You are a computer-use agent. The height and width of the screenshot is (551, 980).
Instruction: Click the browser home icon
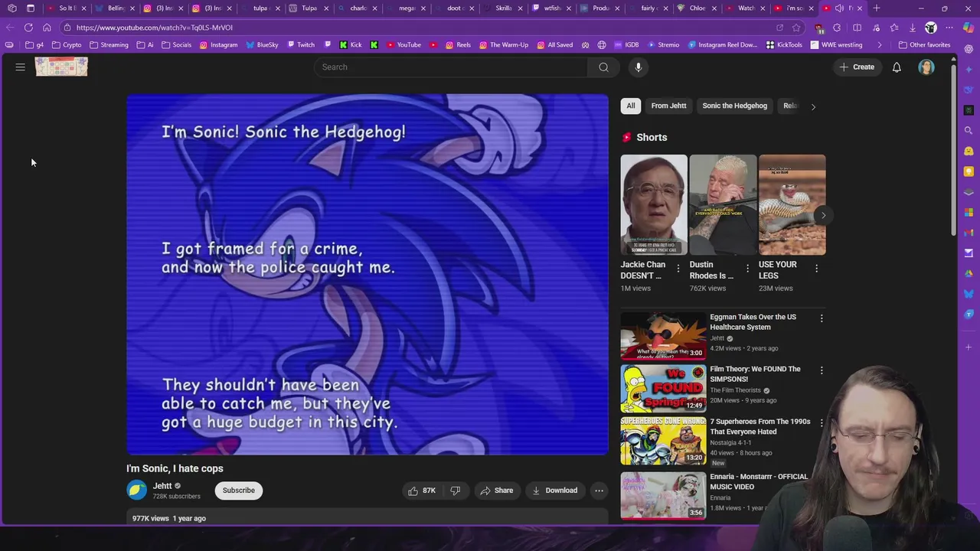click(47, 28)
